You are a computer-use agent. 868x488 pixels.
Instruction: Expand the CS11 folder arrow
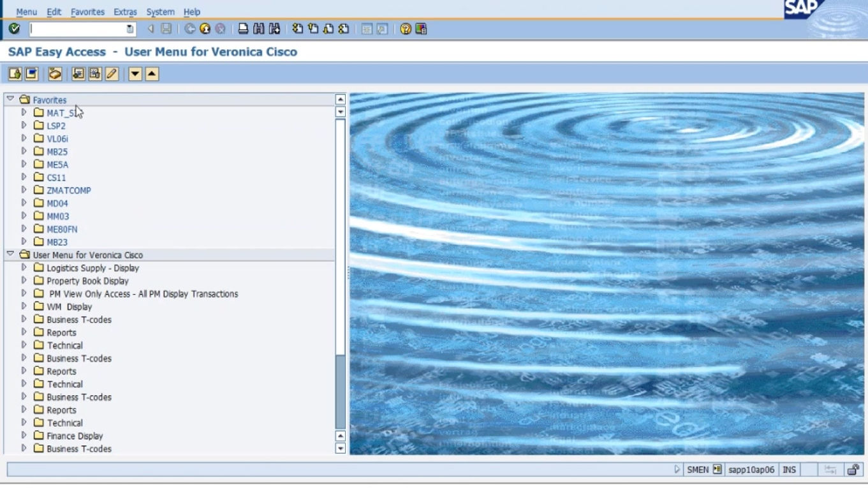[24, 177]
